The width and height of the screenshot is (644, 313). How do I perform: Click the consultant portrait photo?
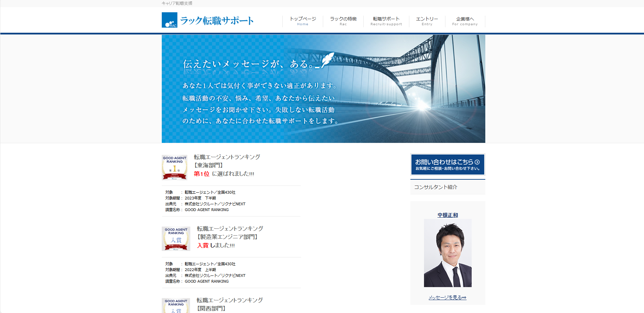[447, 253]
